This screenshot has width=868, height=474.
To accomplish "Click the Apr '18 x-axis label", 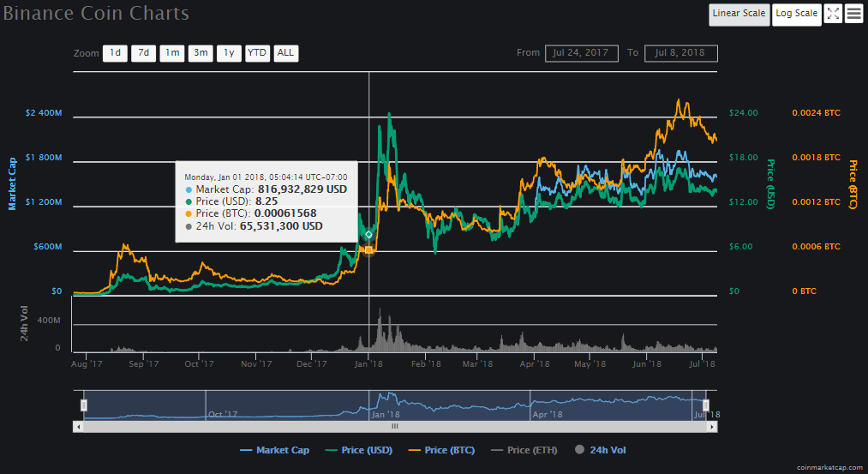I will (x=535, y=363).
